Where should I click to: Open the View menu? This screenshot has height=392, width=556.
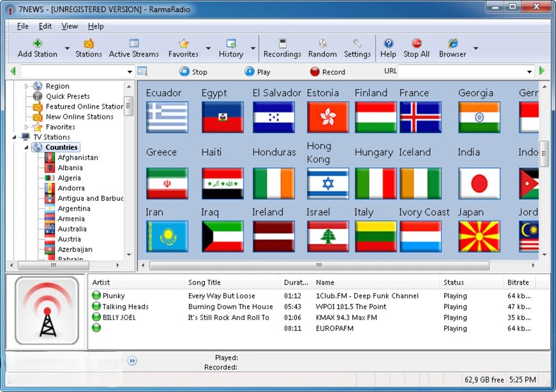(69, 26)
